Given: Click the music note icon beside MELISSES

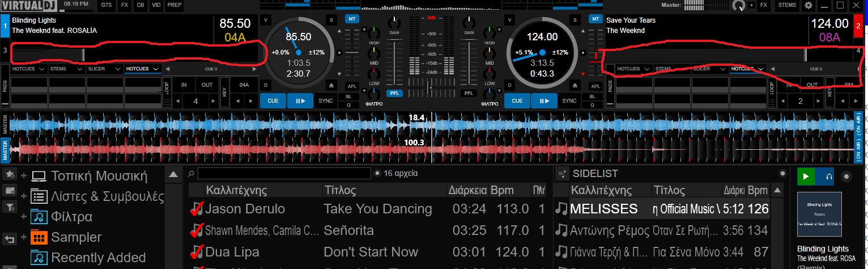Looking at the screenshot, I should coord(561,209).
